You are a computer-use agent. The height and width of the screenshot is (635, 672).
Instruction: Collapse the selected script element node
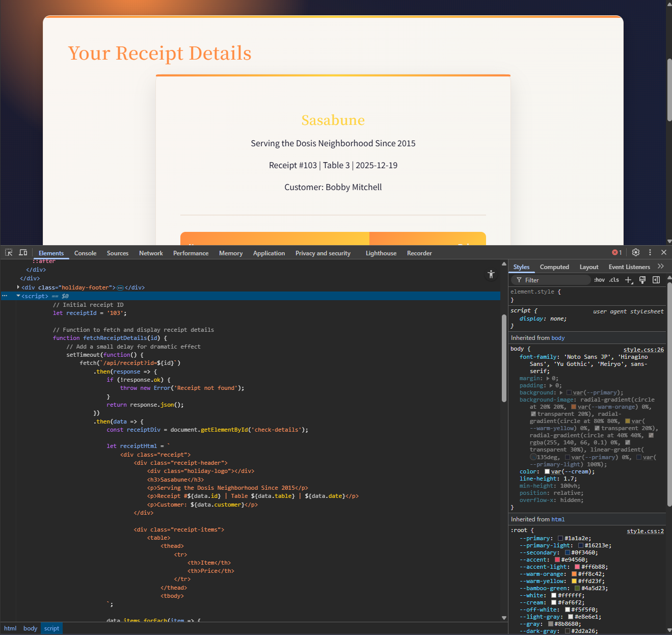pos(18,296)
